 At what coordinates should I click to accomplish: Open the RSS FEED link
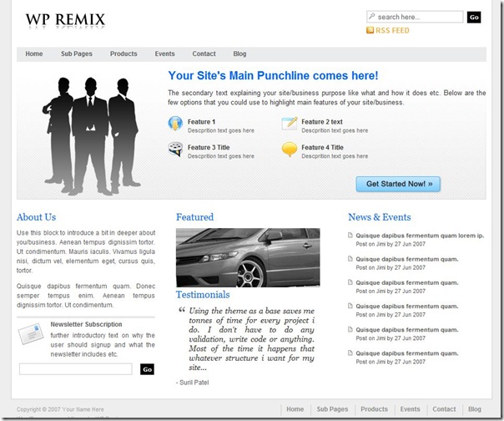[x=392, y=31]
